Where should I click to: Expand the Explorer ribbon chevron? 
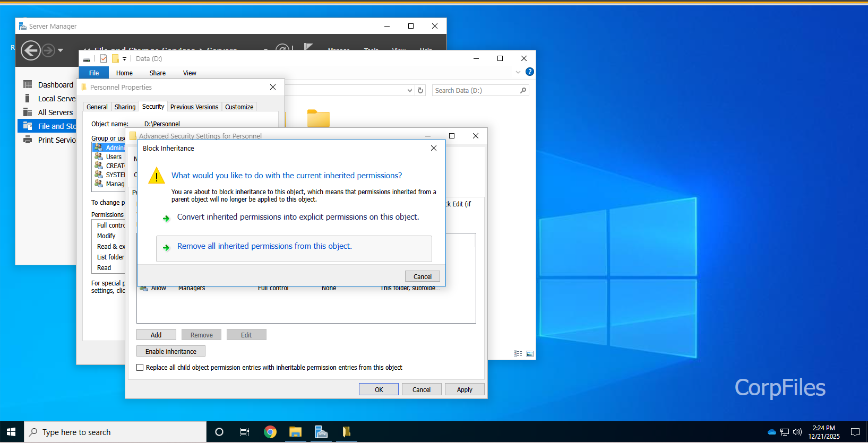click(x=518, y=72)
